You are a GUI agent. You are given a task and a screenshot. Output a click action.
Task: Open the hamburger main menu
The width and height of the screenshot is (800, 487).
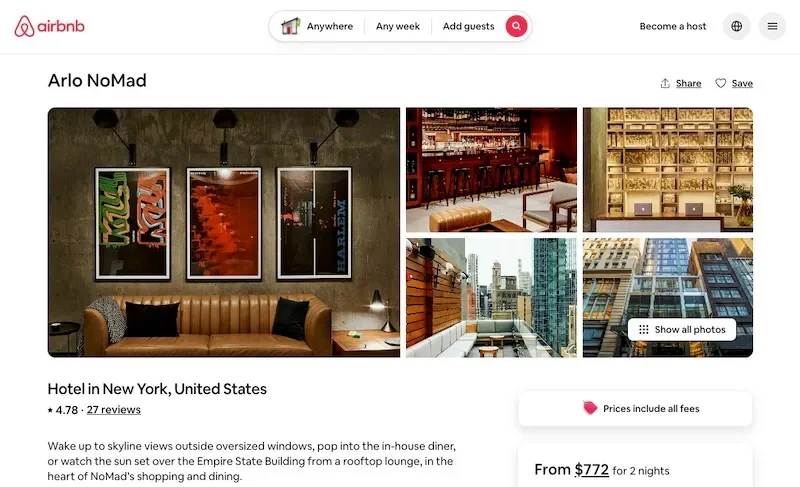click(x=772, y=26)
